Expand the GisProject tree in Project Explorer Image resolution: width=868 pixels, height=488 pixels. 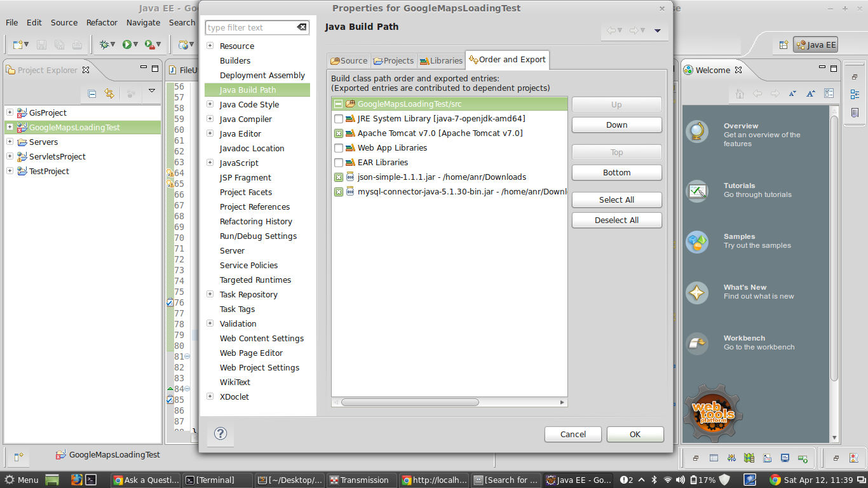(10, 112)
